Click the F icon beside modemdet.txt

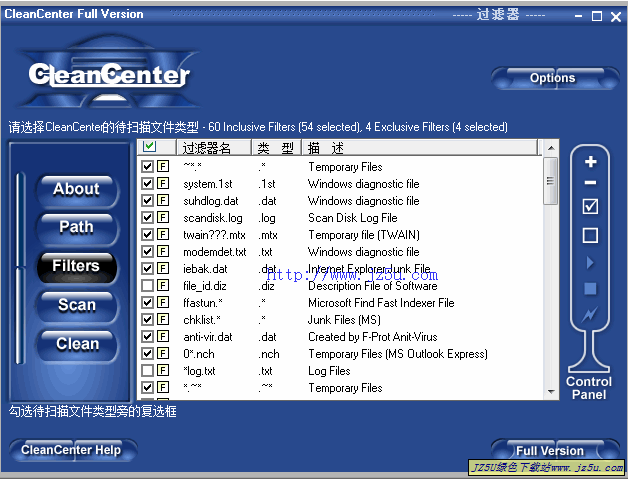163,252
